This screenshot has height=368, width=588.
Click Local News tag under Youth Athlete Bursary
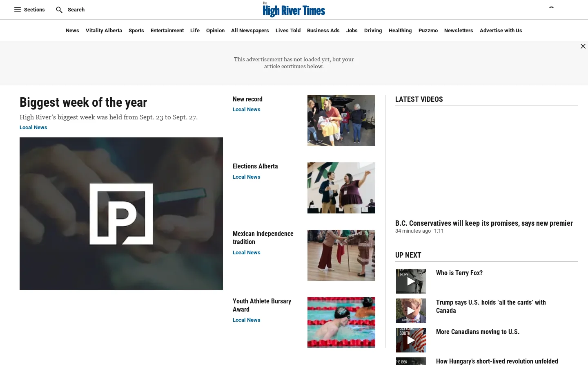tap(247, 320)
